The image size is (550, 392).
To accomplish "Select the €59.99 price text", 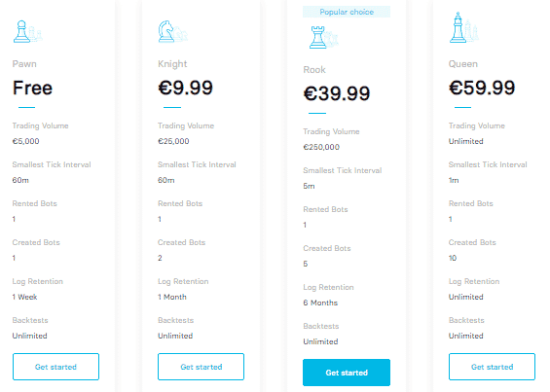I will tap(482, 88).
